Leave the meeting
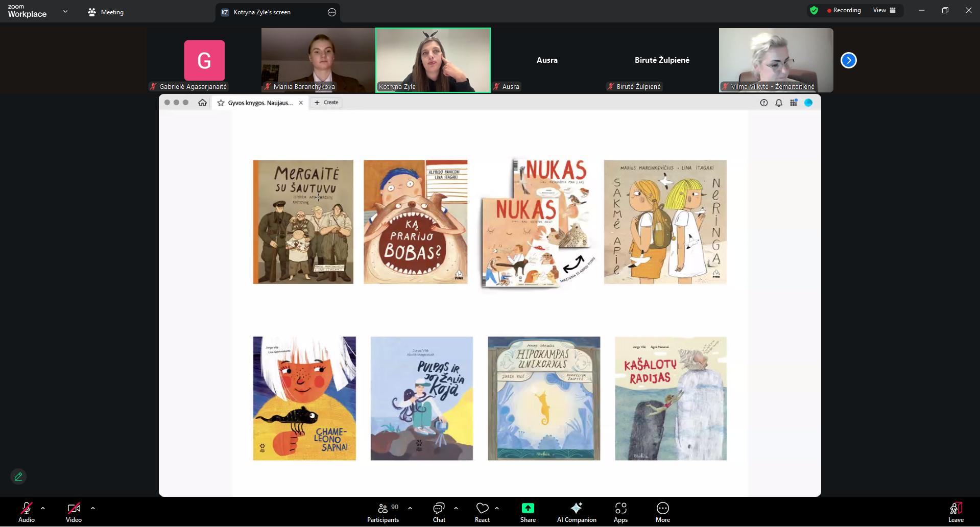The image size is (980, 527). pos(955,512)
